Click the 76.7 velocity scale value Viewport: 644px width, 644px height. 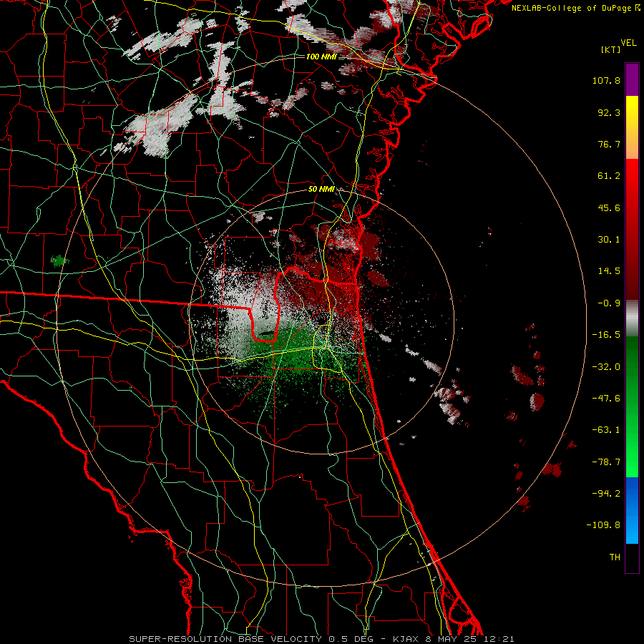(x=609, y=144)
